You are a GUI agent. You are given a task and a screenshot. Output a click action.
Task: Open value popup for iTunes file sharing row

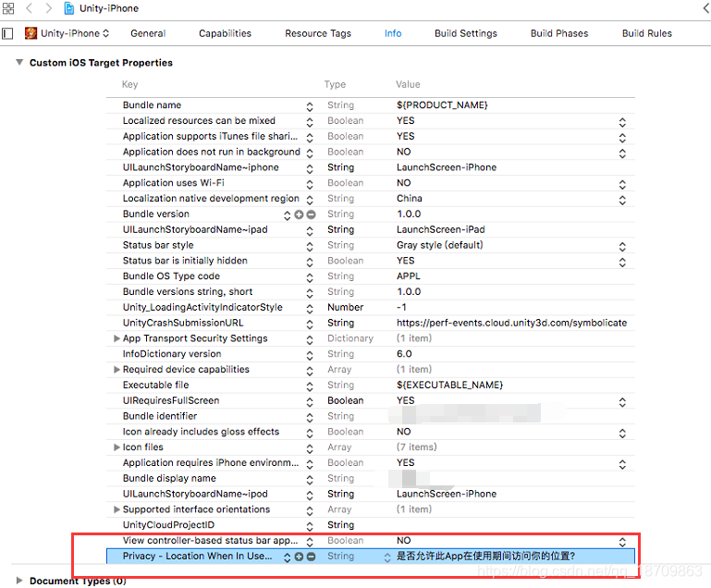(x=622, y=138)
